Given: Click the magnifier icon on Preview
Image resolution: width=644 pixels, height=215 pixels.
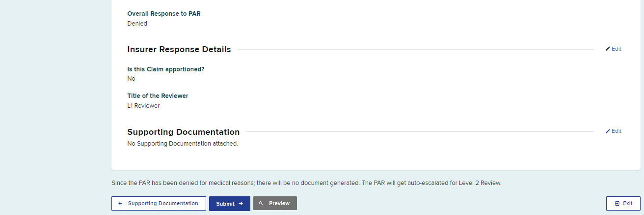Looking at the screenshot, I should 261,203.
